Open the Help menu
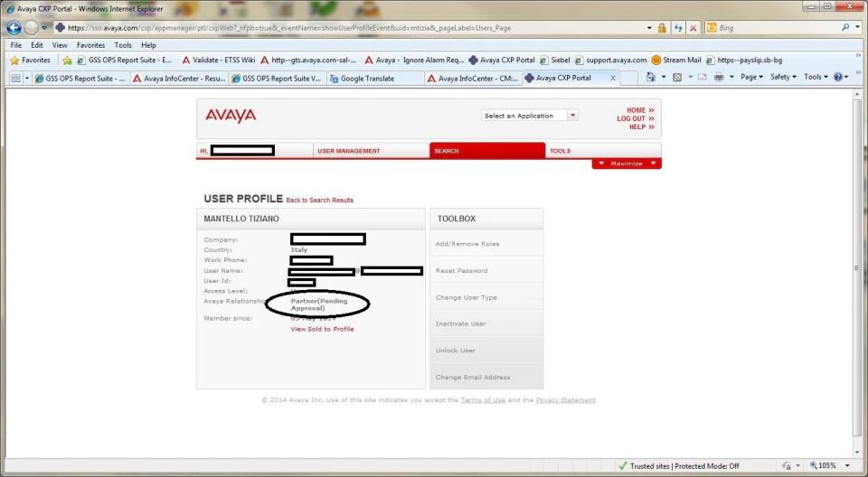Image resolution: width=868 pixels, height=477 pixels. [x=148, y=45]
